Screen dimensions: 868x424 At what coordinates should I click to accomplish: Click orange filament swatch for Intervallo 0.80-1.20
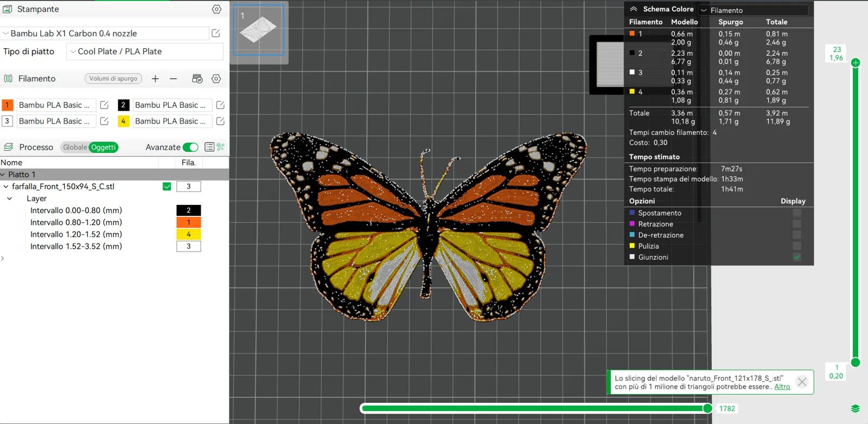[189, 222]
